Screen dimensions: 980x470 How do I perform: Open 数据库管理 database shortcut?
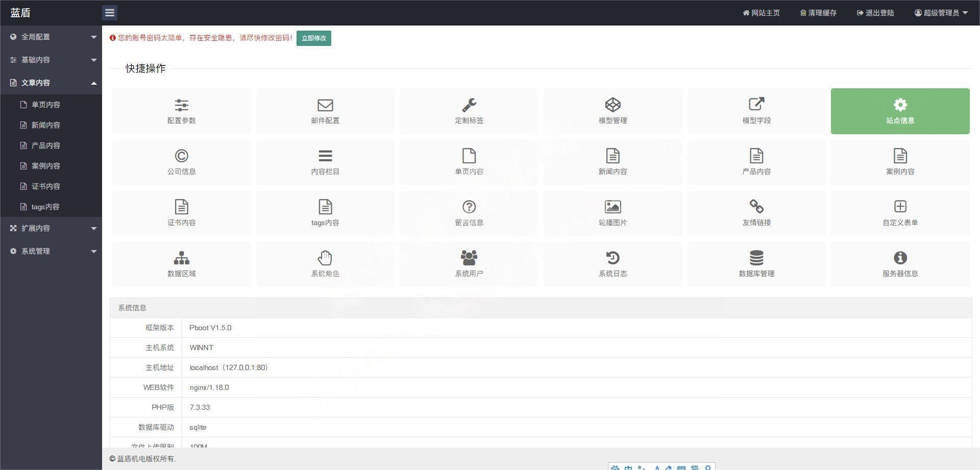(x=756, y=264)
